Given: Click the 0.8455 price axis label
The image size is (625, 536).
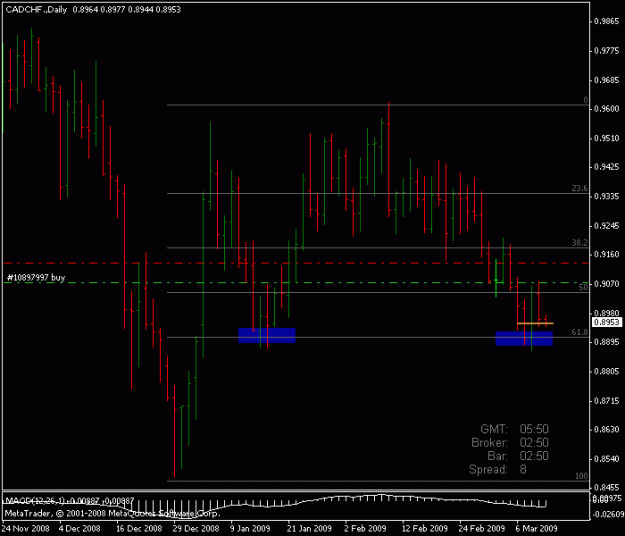Looking at the screenshot, I should [x=607, y=487].
